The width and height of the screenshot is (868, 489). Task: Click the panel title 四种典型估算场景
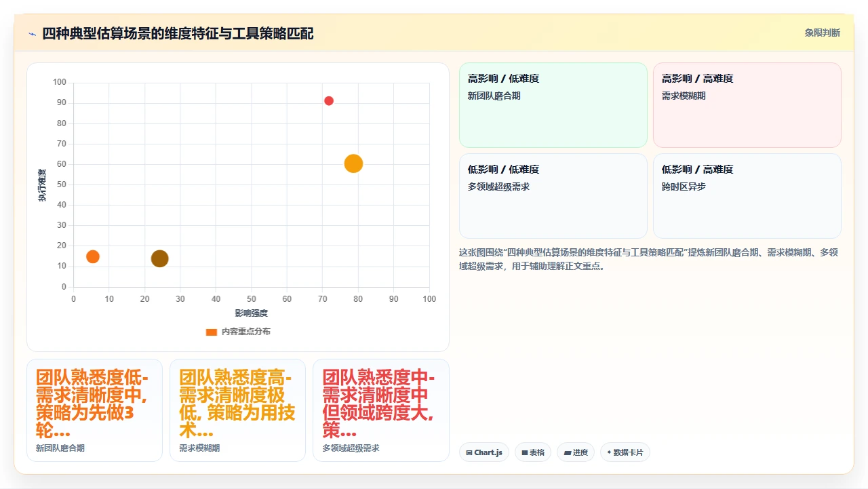178,34
